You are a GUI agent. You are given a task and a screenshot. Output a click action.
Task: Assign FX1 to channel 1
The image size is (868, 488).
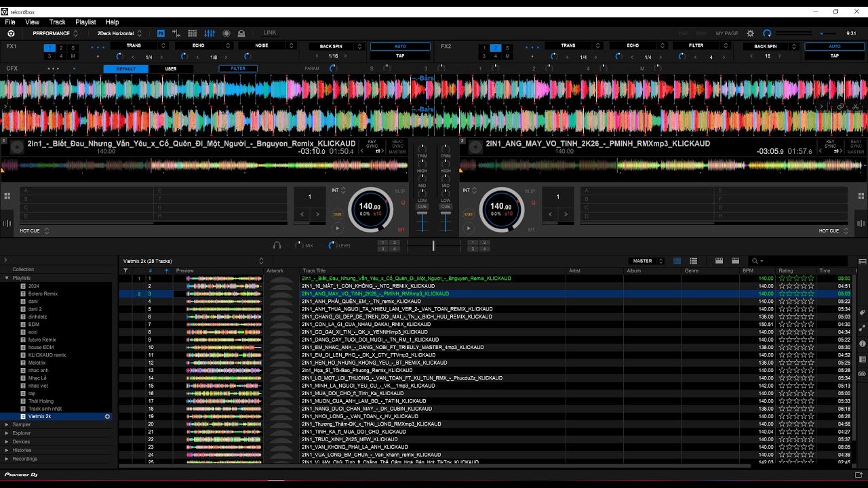50,48
